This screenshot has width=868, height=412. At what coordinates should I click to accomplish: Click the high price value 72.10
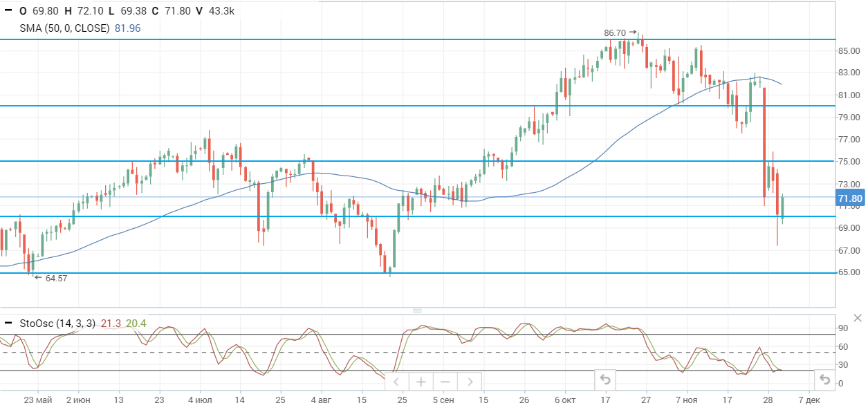tap(89, 11)
